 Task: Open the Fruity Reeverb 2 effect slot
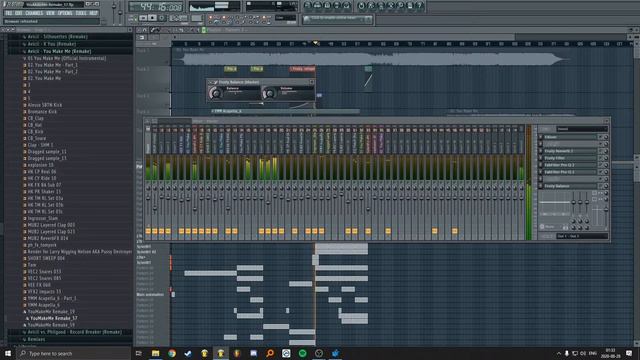click(570, 151)
